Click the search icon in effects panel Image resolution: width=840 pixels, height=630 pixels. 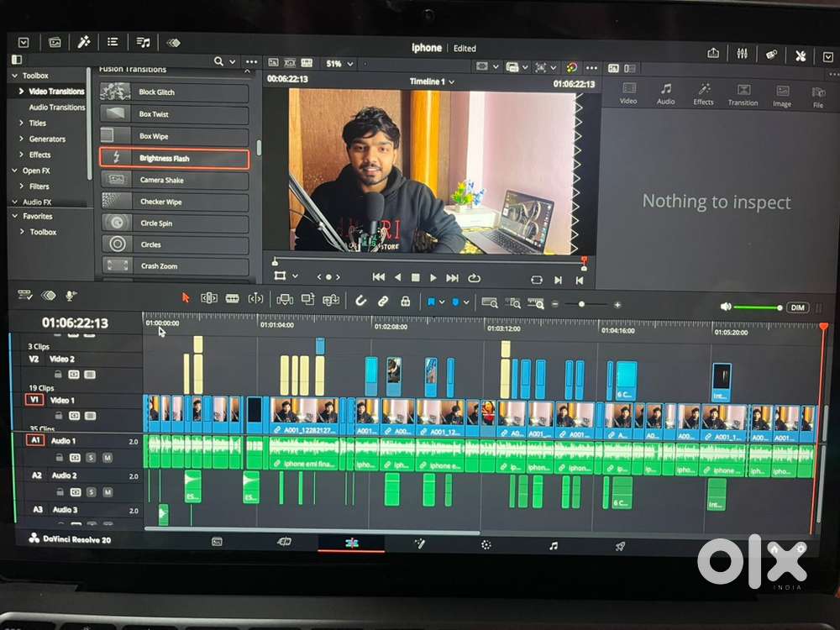click(x=219, y=61)
